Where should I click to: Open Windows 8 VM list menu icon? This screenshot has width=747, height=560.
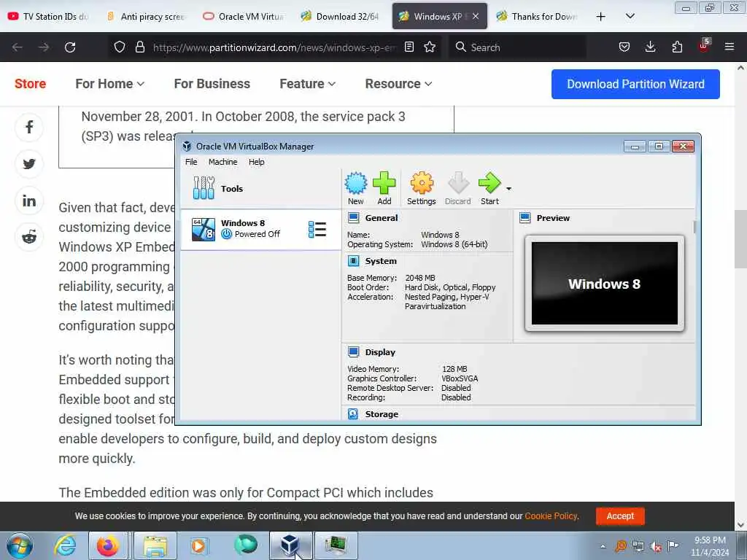317,230
